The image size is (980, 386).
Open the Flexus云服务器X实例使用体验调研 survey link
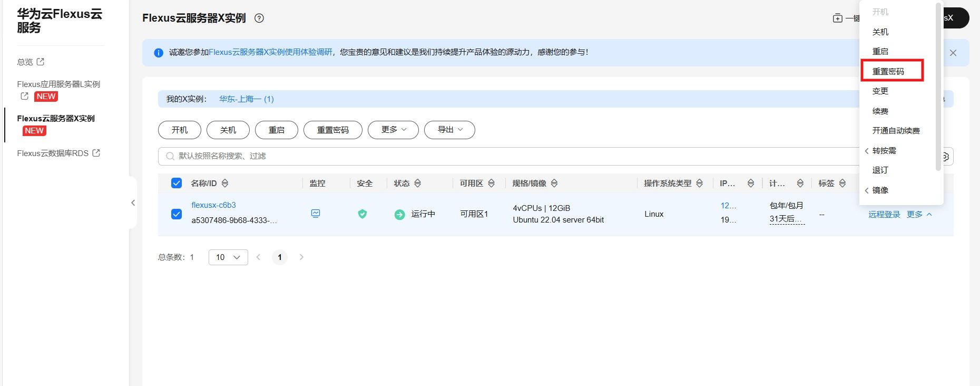pos(271,52)
